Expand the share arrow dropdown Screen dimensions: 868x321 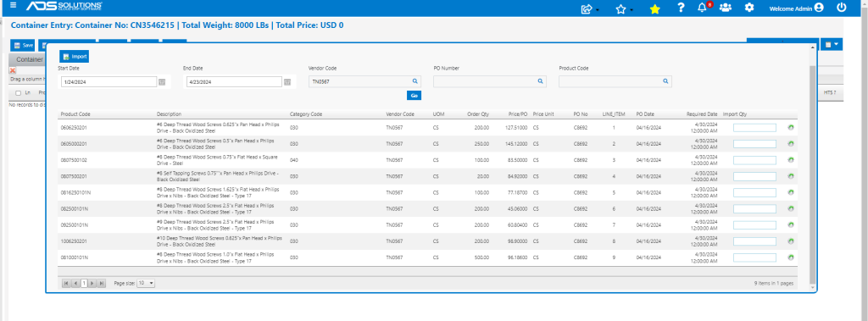point(590,8)
